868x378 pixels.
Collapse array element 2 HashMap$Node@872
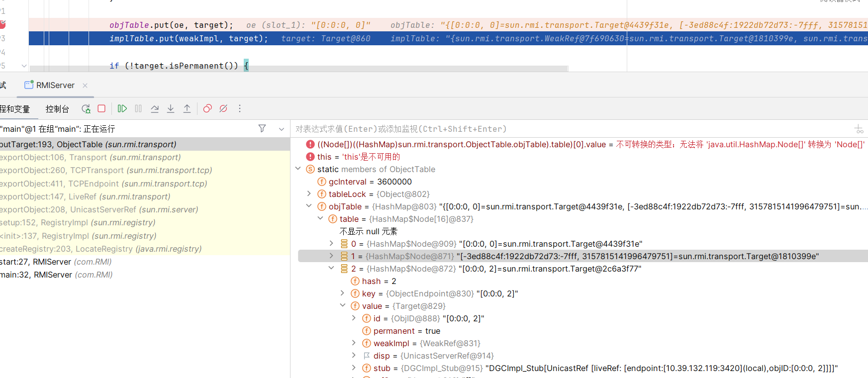331,268
